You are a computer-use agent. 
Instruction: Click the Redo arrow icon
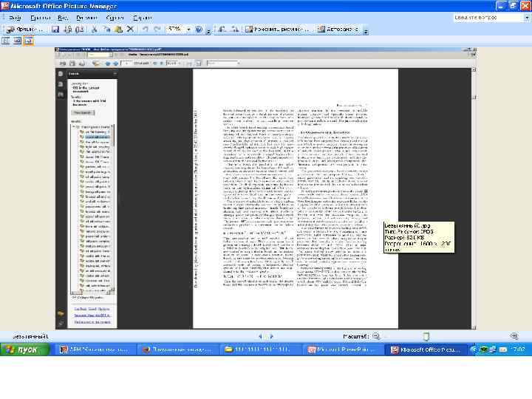[x=157, y=30]
